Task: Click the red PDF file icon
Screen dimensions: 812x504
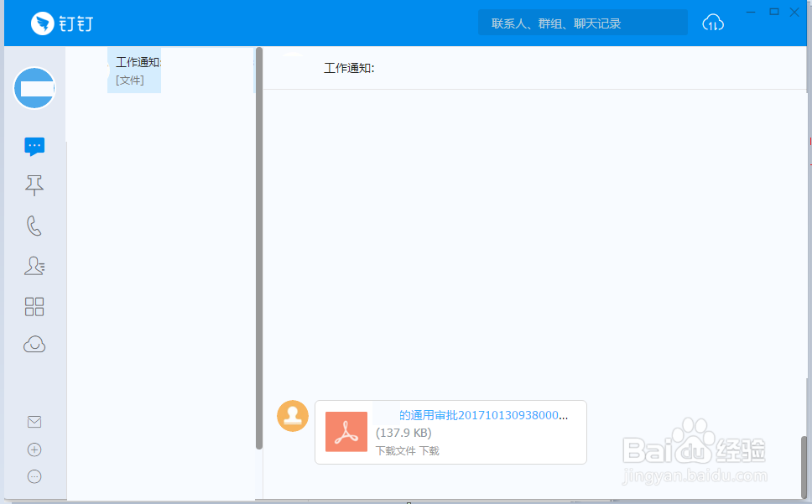Action: click(346, 432)
